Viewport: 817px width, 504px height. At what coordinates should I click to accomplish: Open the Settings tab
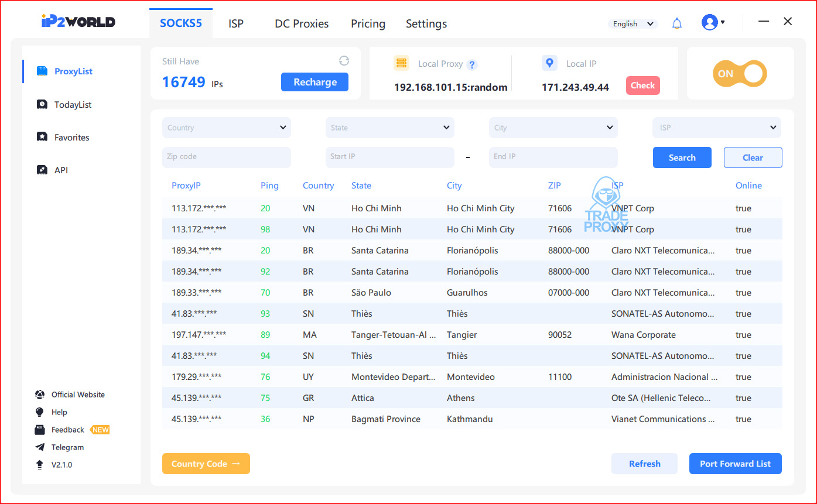pyautogui.click(x=426, y=24)
